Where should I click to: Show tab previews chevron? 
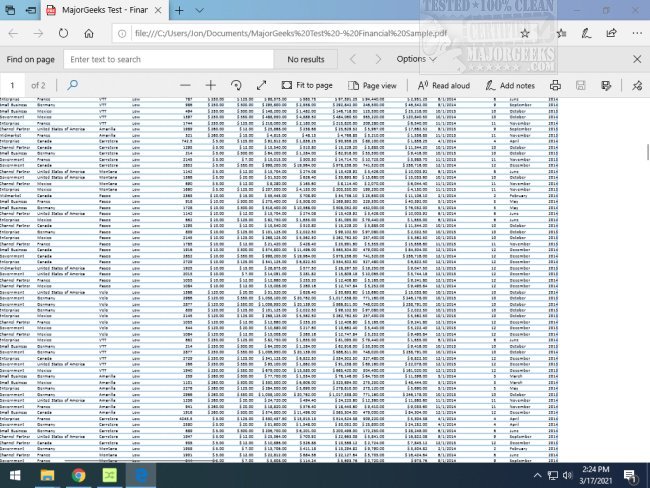point(199,10)
